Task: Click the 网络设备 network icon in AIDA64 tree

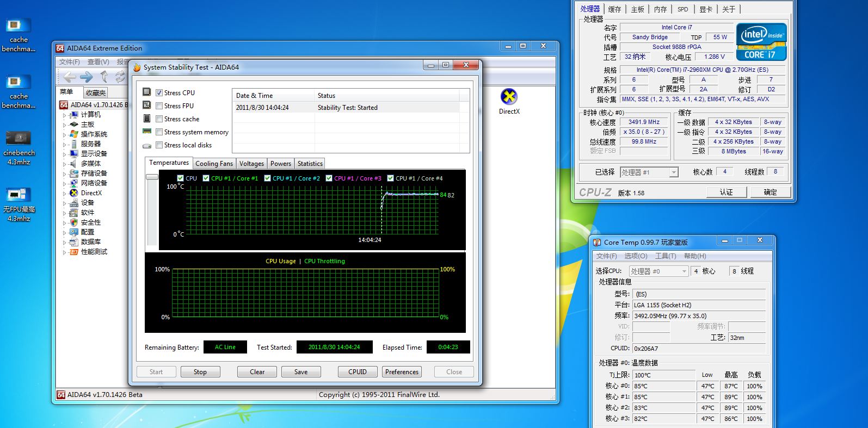Action: [x=74, y=183]
